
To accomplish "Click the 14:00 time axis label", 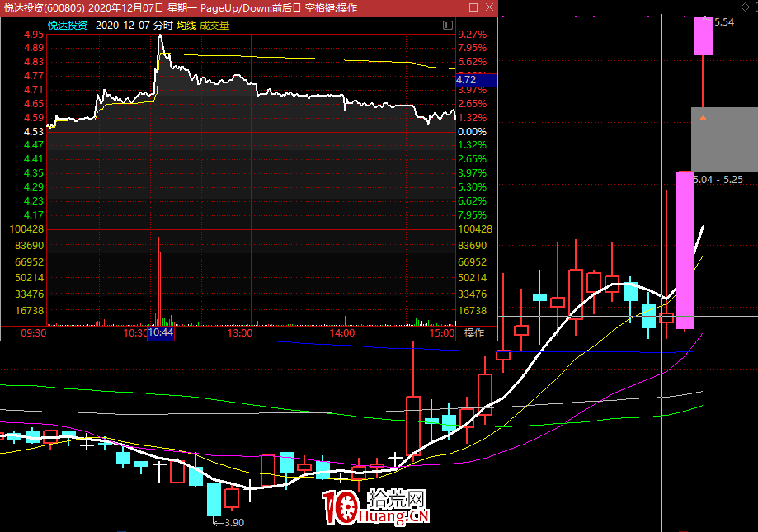I will coord(342,333).
